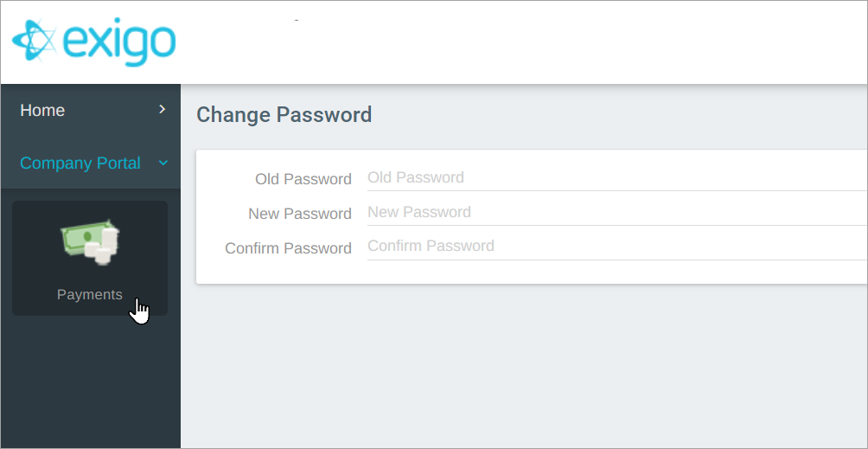Viewport: 868px width, 449px height.
Task: Click empty dark sidebar area below Payments
Action: point(90,382)
